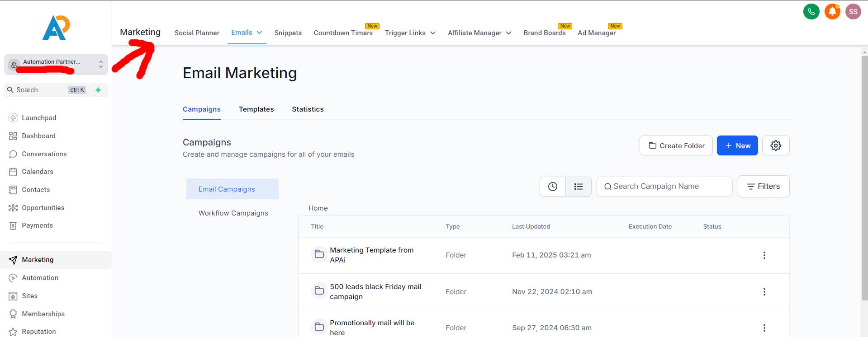
Task: Click the Search Campaign Name field
Action: pyautogui.click(x=664, y=187)
